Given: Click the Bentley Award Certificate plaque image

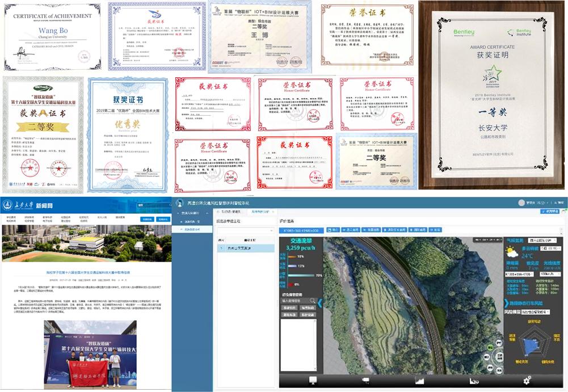Looking at the screenshot, I should (493, 95).
